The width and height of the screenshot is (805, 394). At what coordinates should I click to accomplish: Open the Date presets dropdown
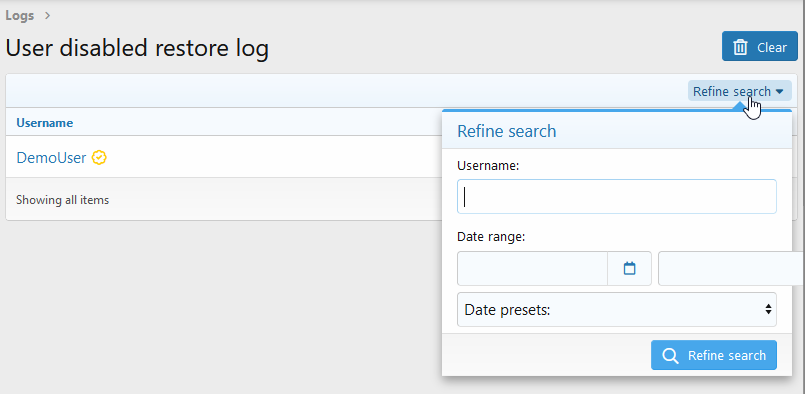[617, 309]
